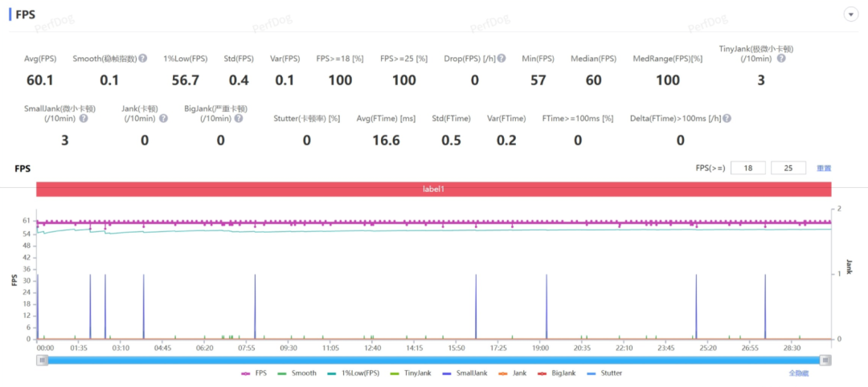This screenshot has width=868, height=387.
Task: Click the 19:00 time axis tick
Action: 540,348
